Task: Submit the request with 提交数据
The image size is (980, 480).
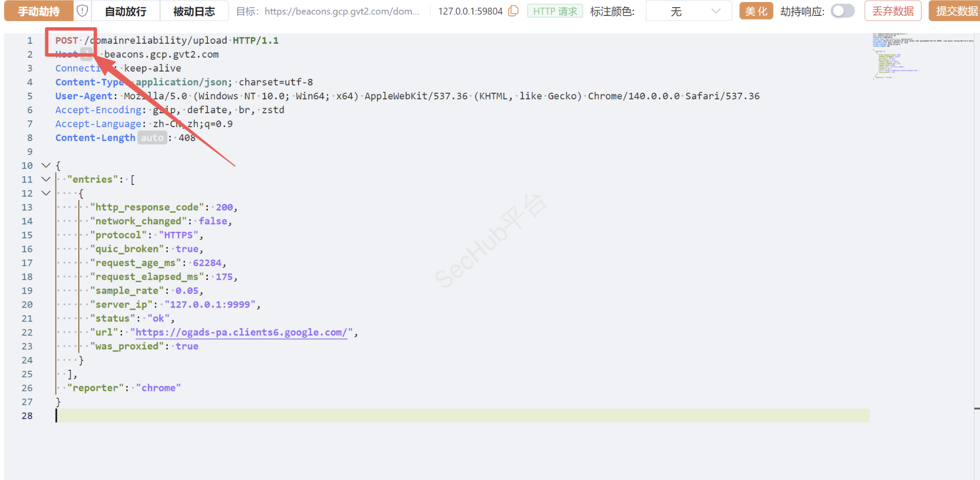Action: point(956,11)
